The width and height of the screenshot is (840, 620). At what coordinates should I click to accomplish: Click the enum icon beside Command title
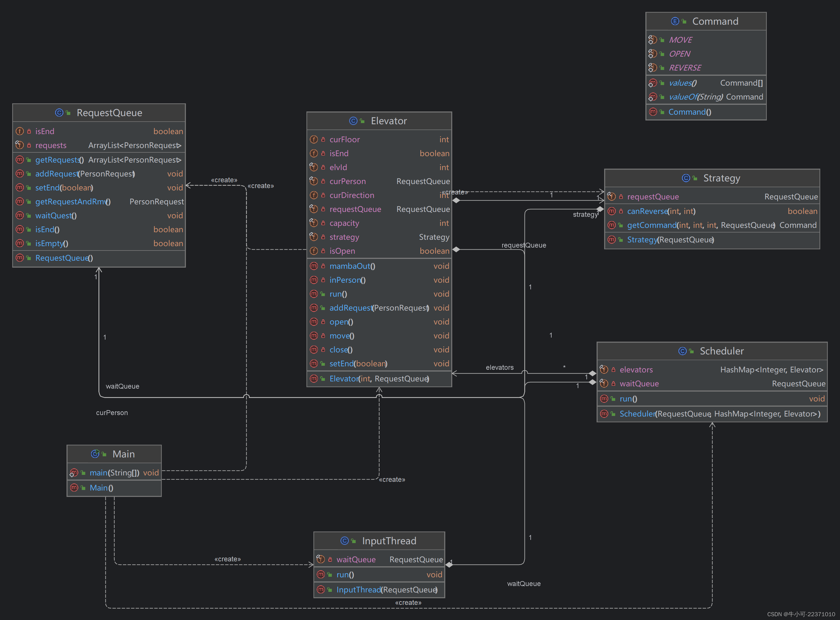(x=675, y=21)
